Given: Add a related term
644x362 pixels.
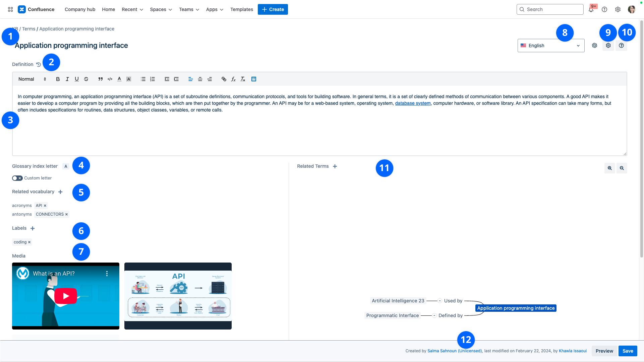Looking at the screenshot, I should [335, 166].
